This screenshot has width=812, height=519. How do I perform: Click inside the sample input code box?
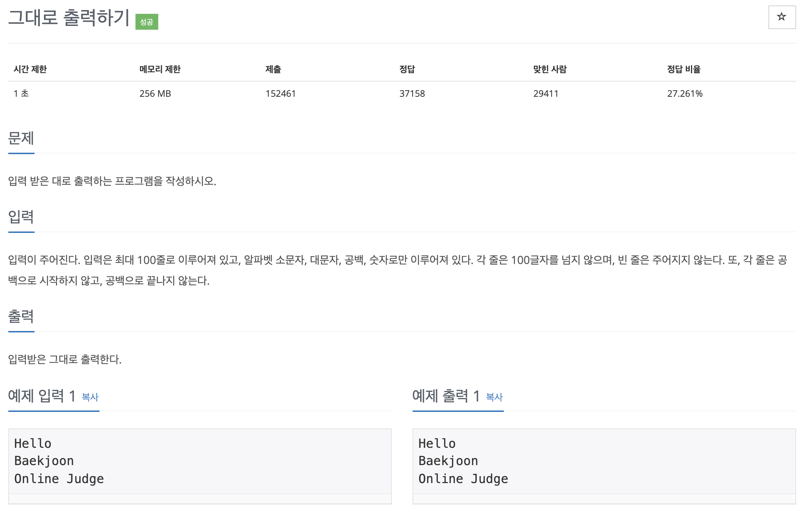pyautogui.click(x=200, y=461)
